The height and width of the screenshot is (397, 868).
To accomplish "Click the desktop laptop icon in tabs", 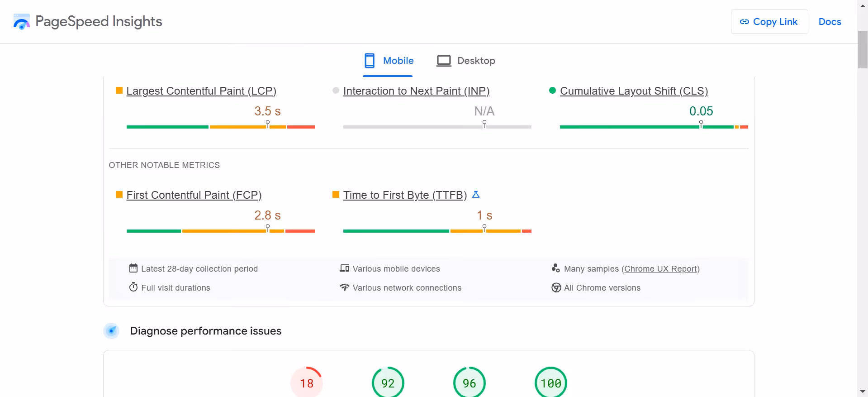I will [x=444, y=61].
